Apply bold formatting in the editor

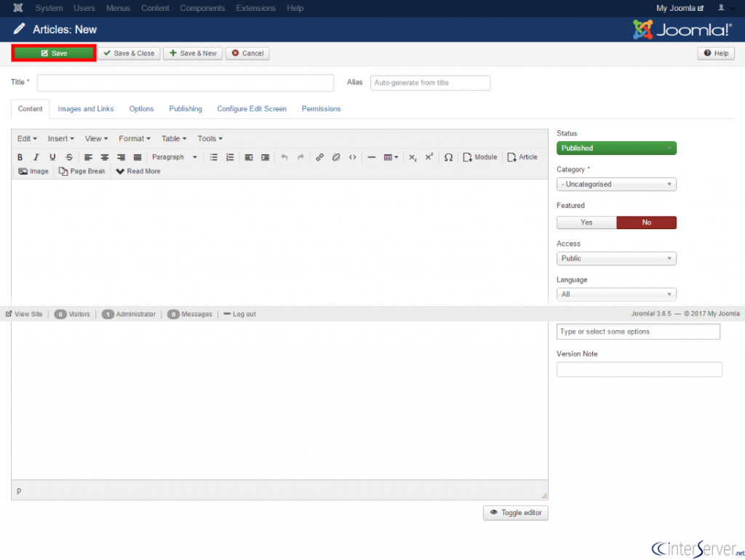(20, 157)
